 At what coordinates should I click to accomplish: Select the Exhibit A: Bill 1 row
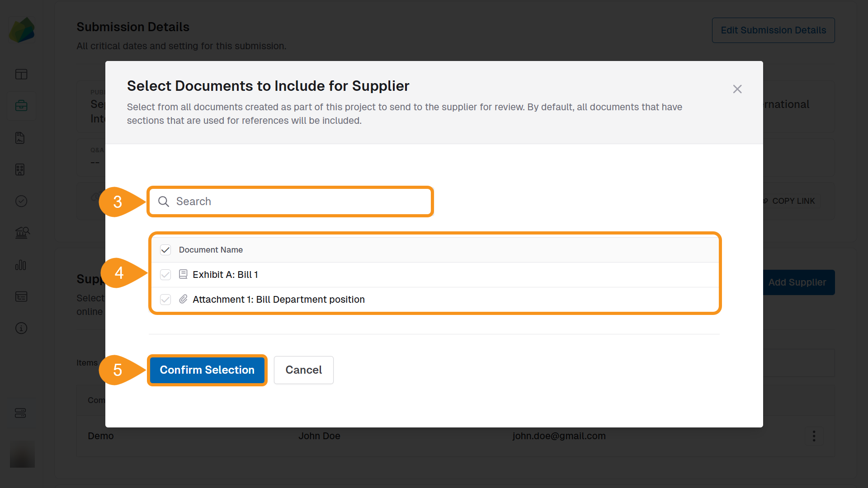pyautogui.click(x=225, y=274)
